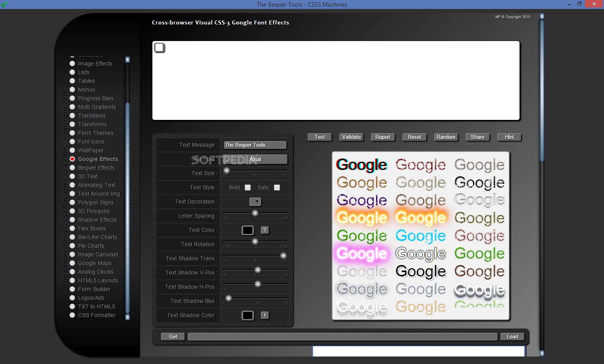This screenshot has width=604, height=364.
Task: Open the Shadow Effects section
Action: click(x=98, y=220)
